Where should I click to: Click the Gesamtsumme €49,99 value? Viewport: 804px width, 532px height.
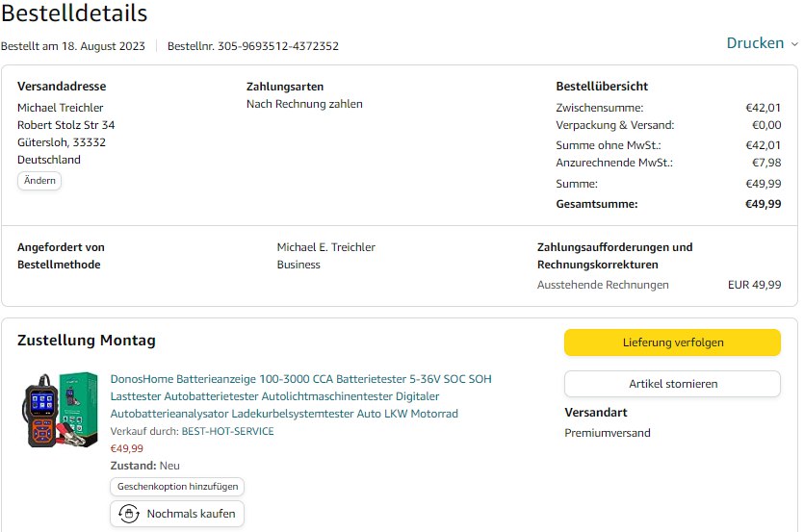[x=763, y=204]
